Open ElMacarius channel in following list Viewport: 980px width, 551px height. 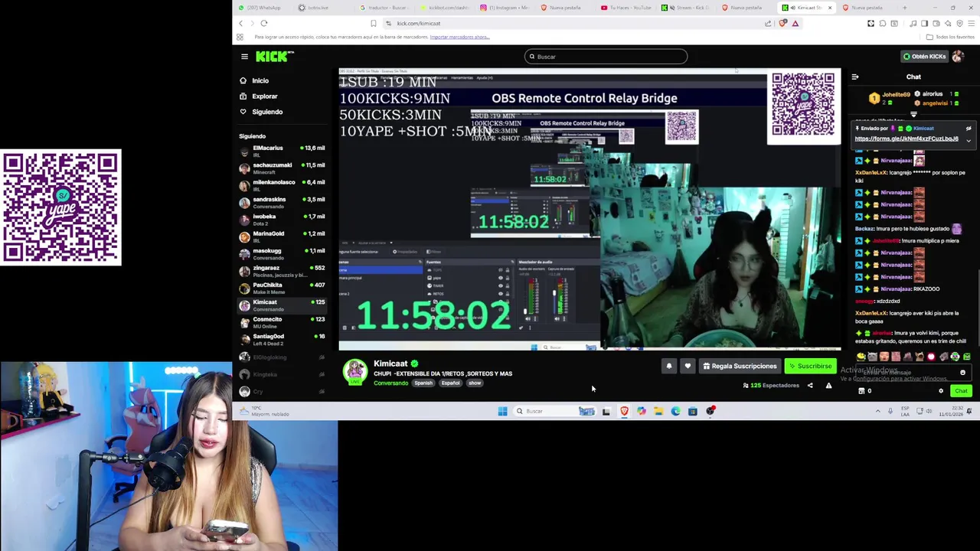click(x=282, y=151)
